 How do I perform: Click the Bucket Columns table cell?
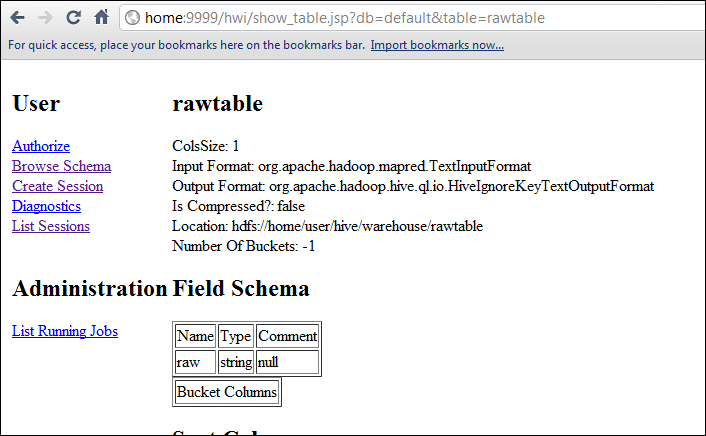226,392
